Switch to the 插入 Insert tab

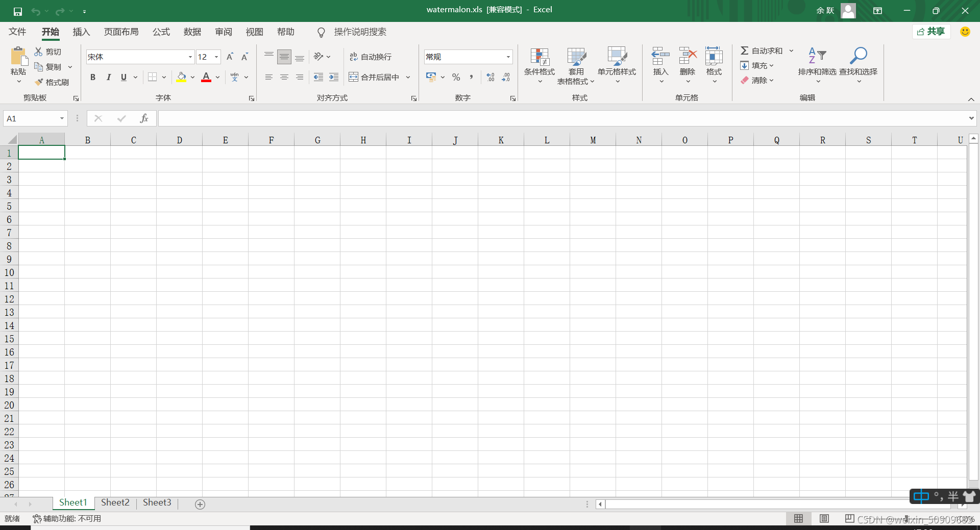pyautogui.click(x=81, y=32)
